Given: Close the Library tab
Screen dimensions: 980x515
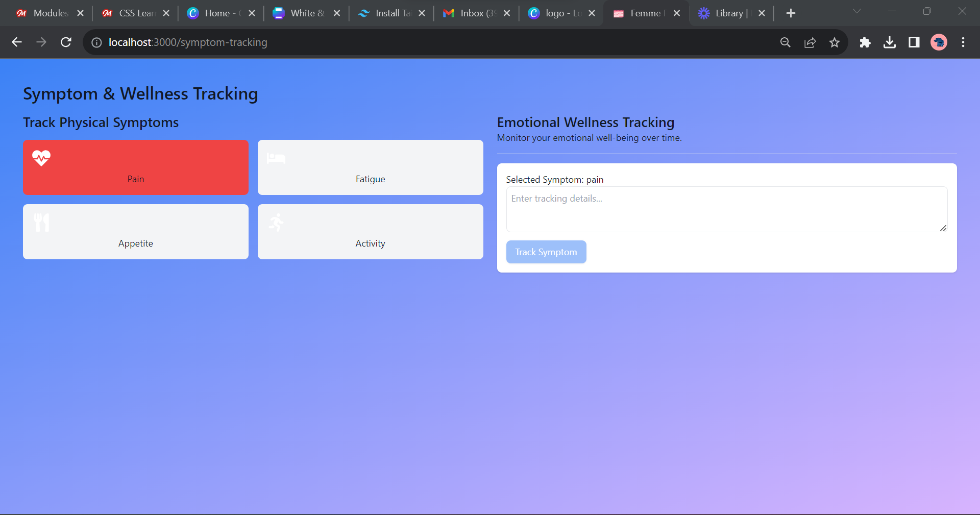Looking at the screenshot, I should click(762, 13).
